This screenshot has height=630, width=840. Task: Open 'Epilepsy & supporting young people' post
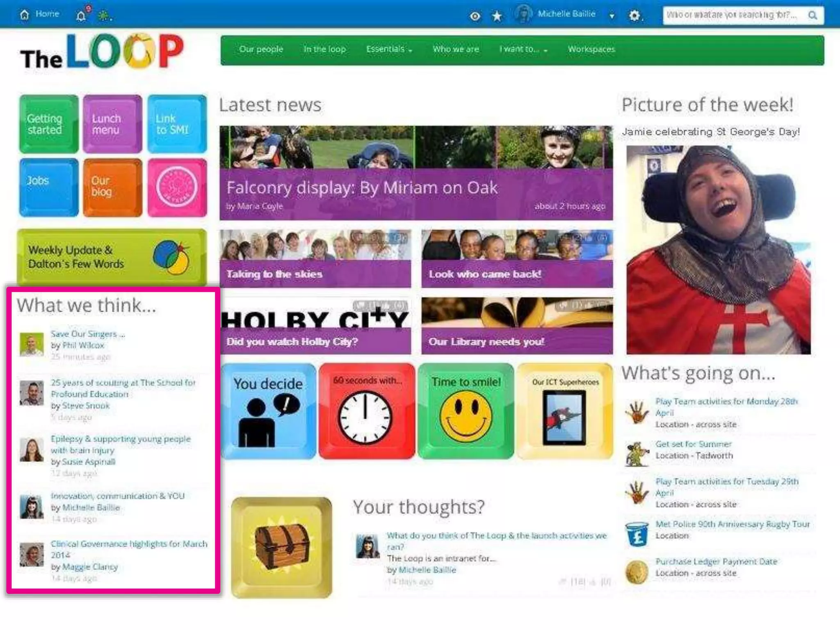coord(121,444)
